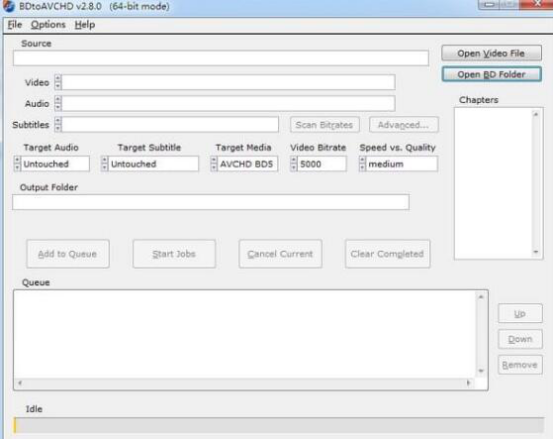The width and height of the screenshot is (554, 439).
Task: Open the Help menu
Action: tap(85, 25)
